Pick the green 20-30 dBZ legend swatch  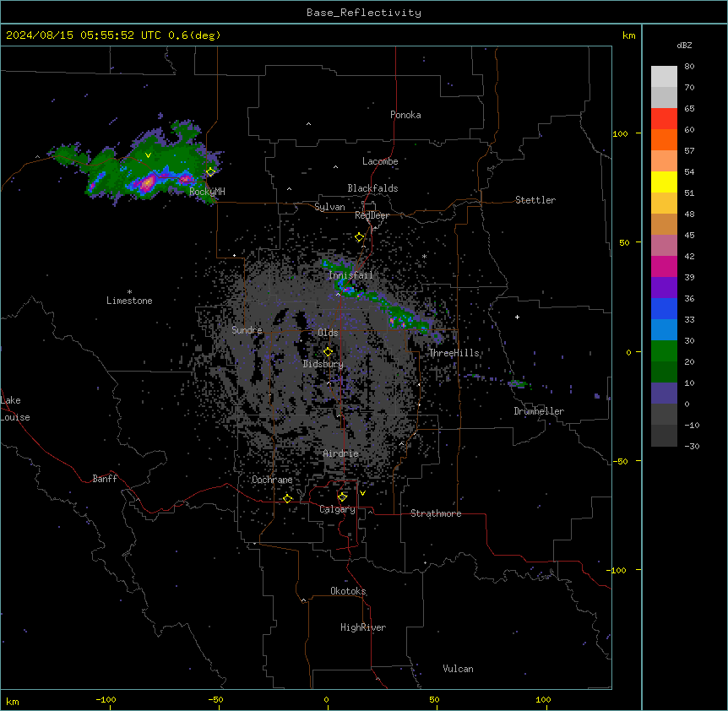(x=664, y=351)
